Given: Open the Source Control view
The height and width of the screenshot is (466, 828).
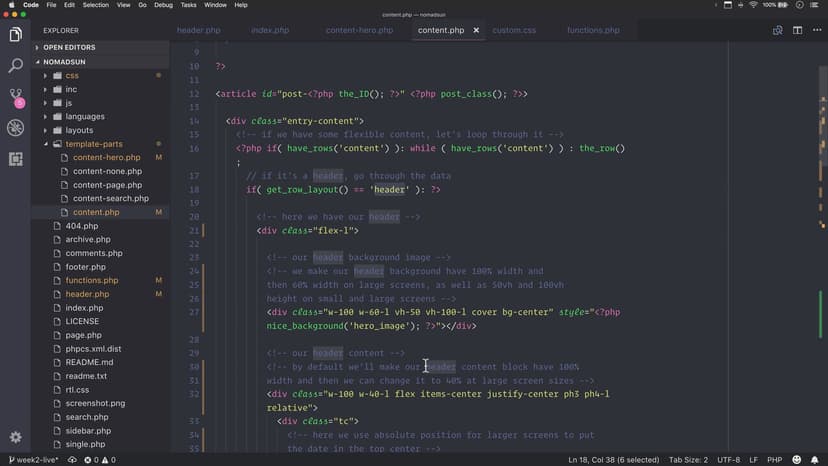Looking at the screenshot, I should pyautogui.click(x=15, y=97).
